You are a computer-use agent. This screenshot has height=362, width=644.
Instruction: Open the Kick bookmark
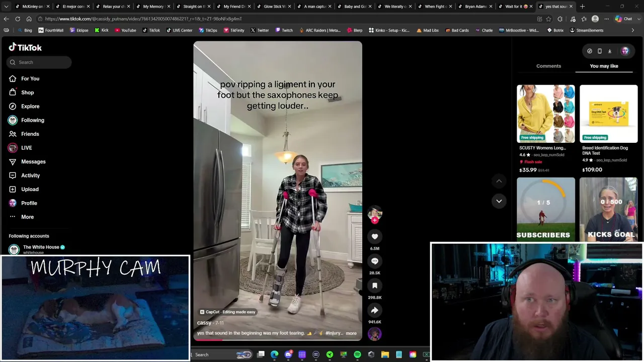102,30
